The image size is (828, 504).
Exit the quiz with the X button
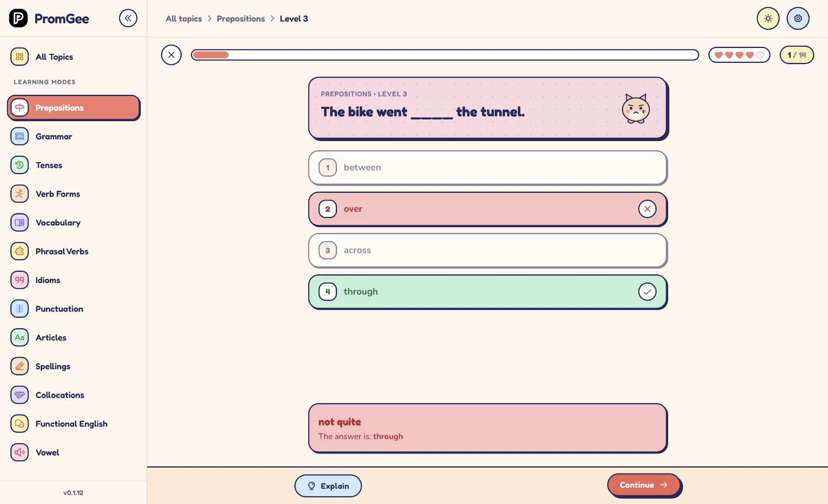click(x=171, y=55)
